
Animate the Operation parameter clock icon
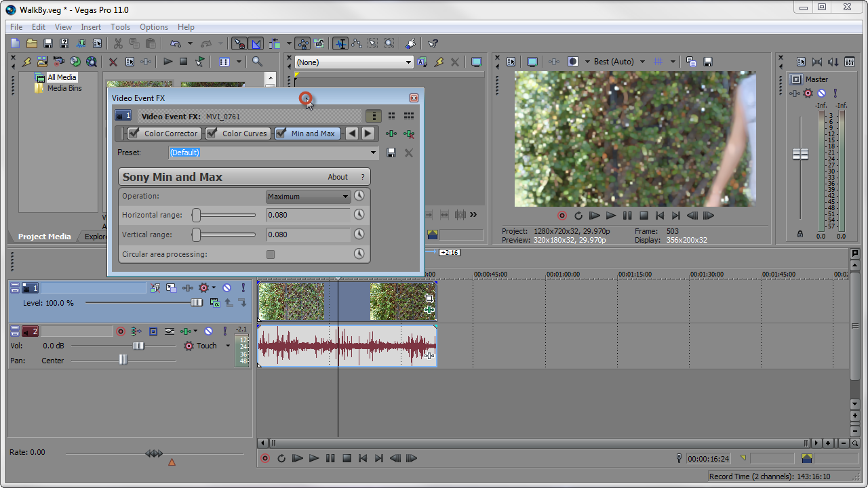pyautogui.click(x=359, y=196)
